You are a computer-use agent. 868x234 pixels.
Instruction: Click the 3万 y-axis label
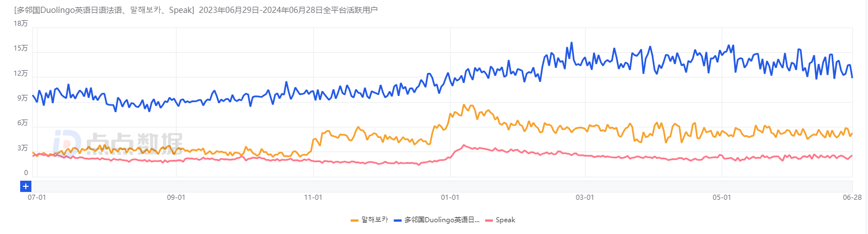tap(22, 148)
